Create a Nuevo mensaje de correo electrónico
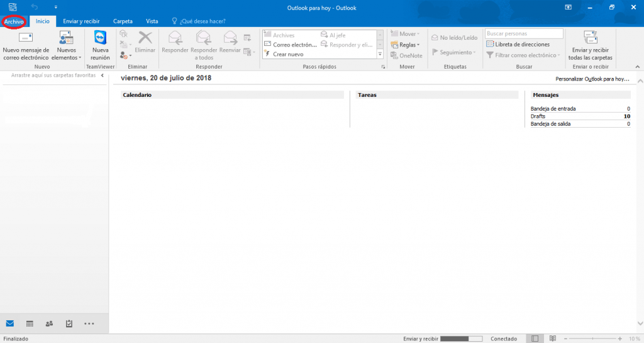This screenshot has width=644, height=343. point(26,46)
